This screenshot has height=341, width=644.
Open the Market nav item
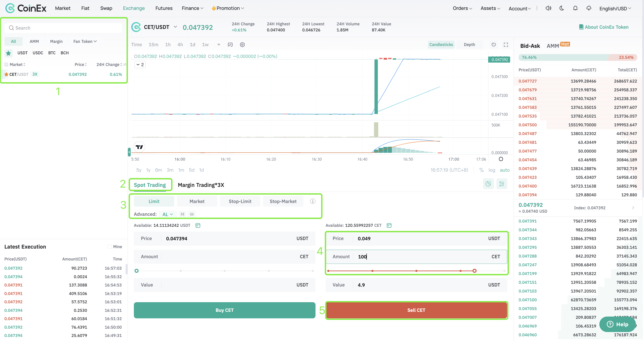coord(63,8)
